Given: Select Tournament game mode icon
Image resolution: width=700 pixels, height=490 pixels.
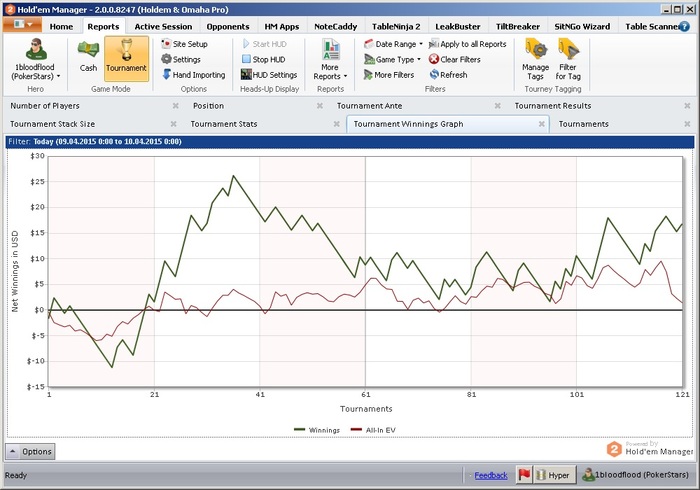Looking at the screenshot, I should pyautogui.click(x=126, y=56).
